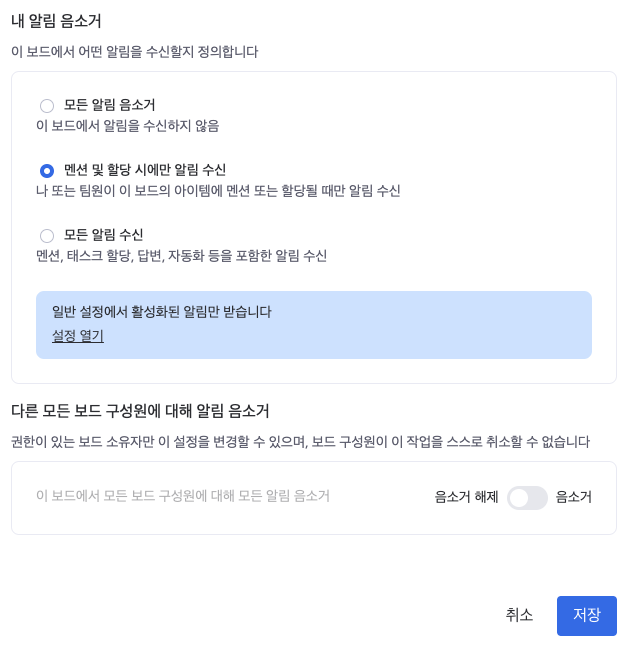Viewport: 630px width, 654px height.
Task: Click the 음소거 해제 label beside the switch
Action: click(466, 497)
